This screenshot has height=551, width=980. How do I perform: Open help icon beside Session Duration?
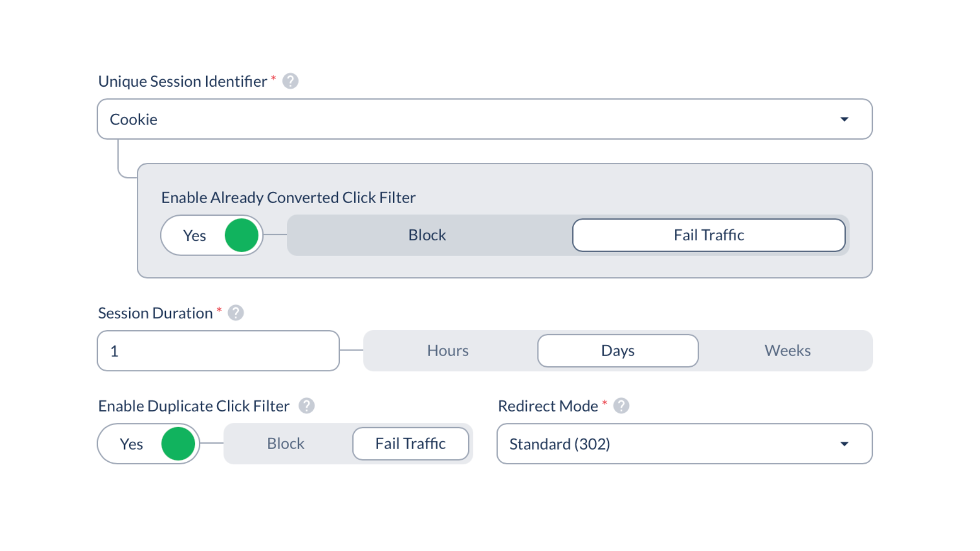[236, 313]
